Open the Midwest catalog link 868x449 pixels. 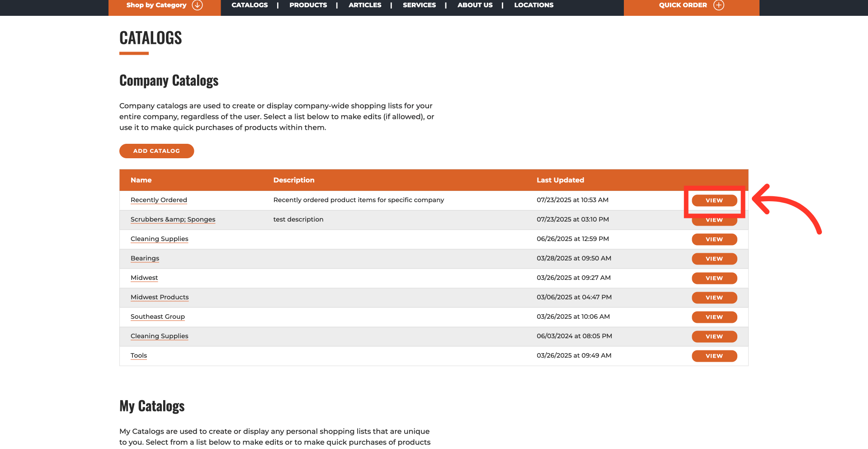tap(144, 278)
